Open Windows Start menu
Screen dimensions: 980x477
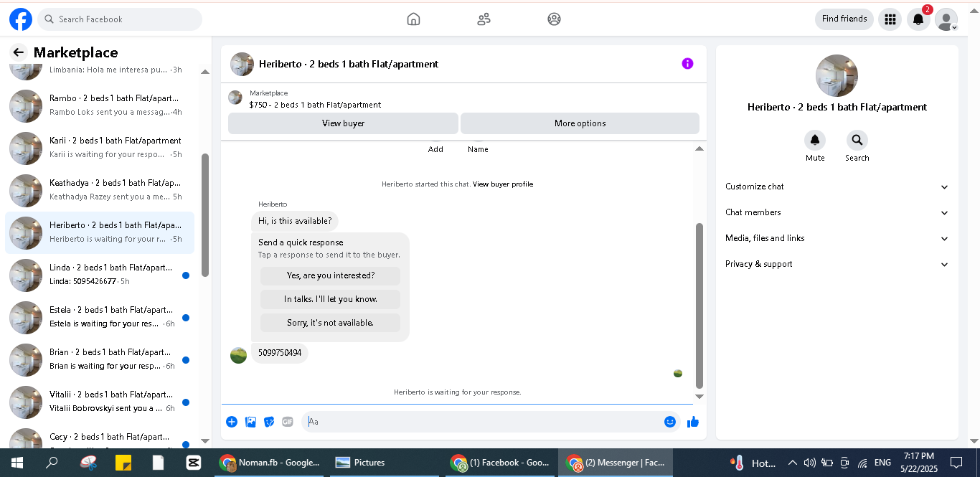tap(17, 463)
